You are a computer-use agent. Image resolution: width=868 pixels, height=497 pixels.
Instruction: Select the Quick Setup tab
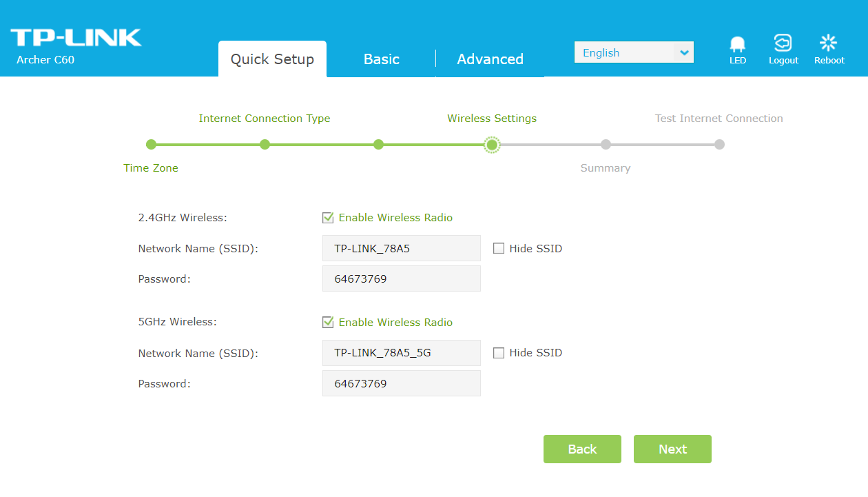pyautogui.click(x=272, y=59)
